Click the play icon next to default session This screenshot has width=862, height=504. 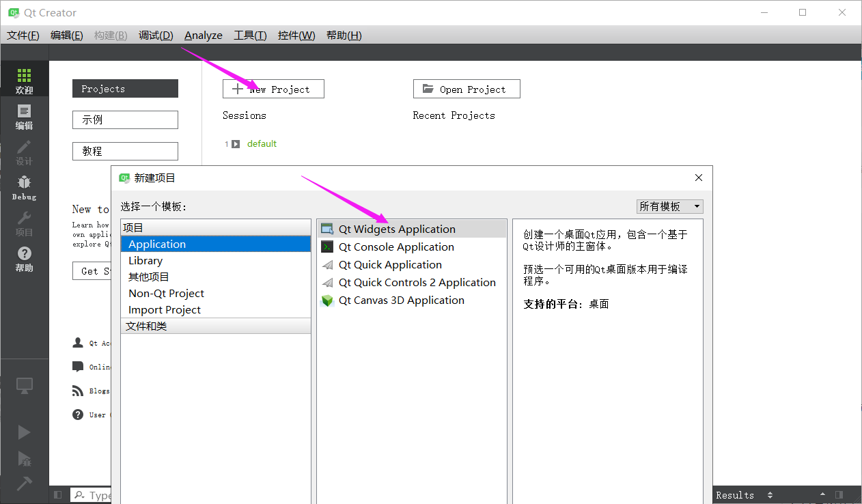click(x=236, y=144)
